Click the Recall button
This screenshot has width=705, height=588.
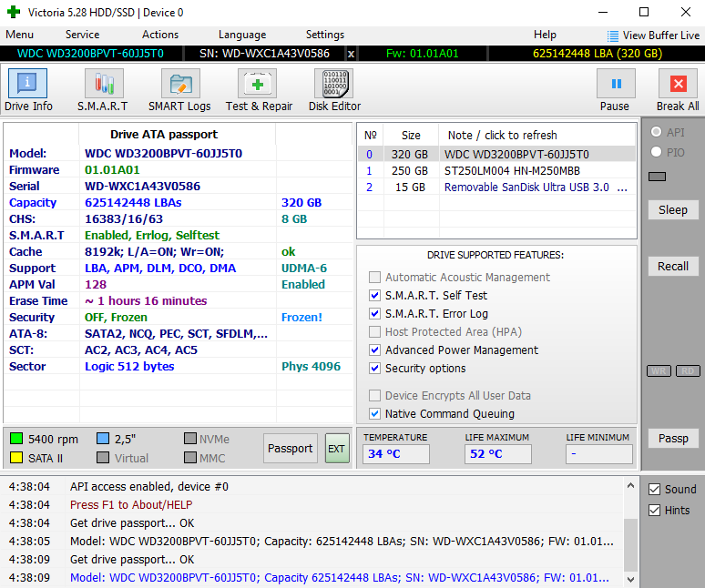pos(673,267)
